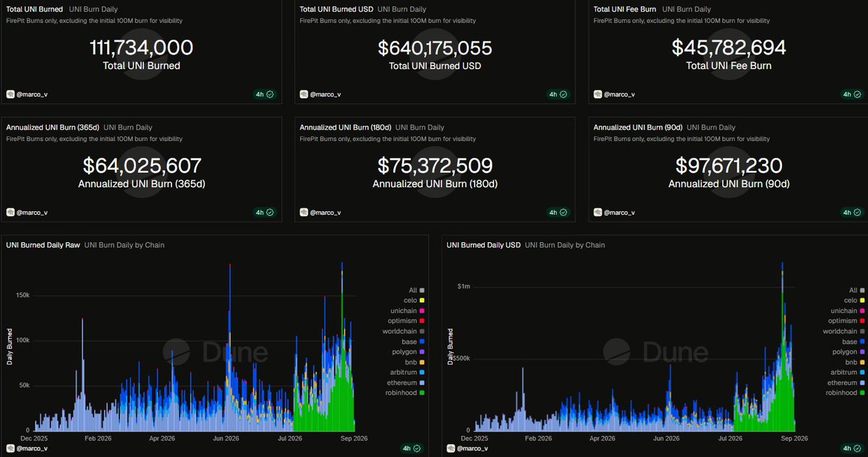Open UNI Burn Daily query link beside Total UNI Fee Burn
The height and width of the screenshot is (457, 868).
point(686,9)
